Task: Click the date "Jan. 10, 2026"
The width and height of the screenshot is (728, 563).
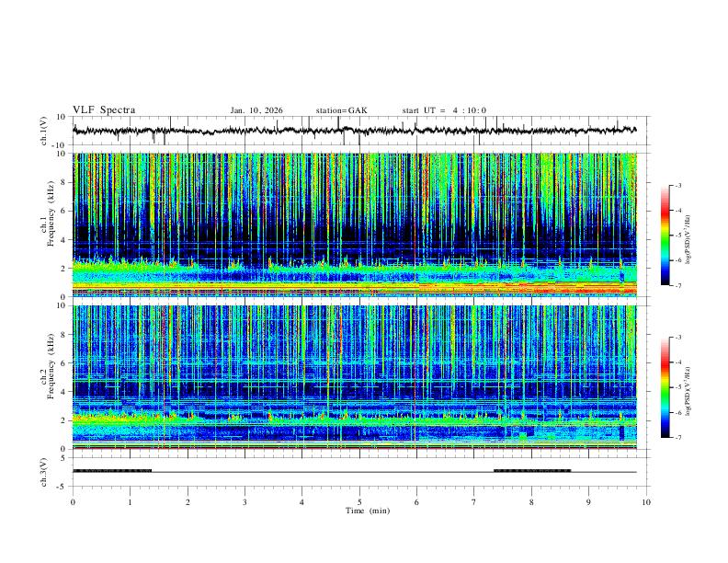Action: tap(256, 110)
